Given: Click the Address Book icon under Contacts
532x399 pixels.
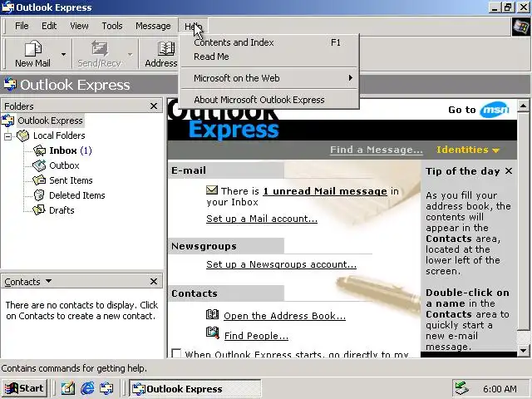Looking at the screenshot, I should (x=213, y=314).
